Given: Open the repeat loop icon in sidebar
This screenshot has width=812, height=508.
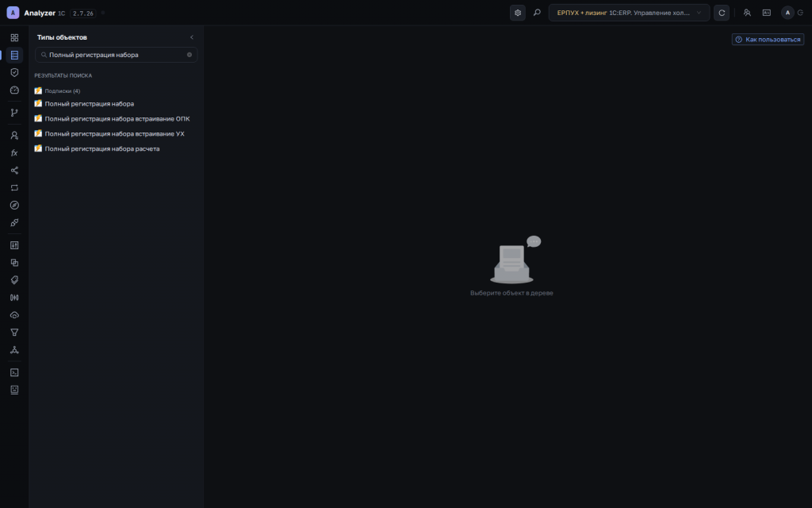Looking at the screenshot, I should pyautogui.click(x=14, y=187).
